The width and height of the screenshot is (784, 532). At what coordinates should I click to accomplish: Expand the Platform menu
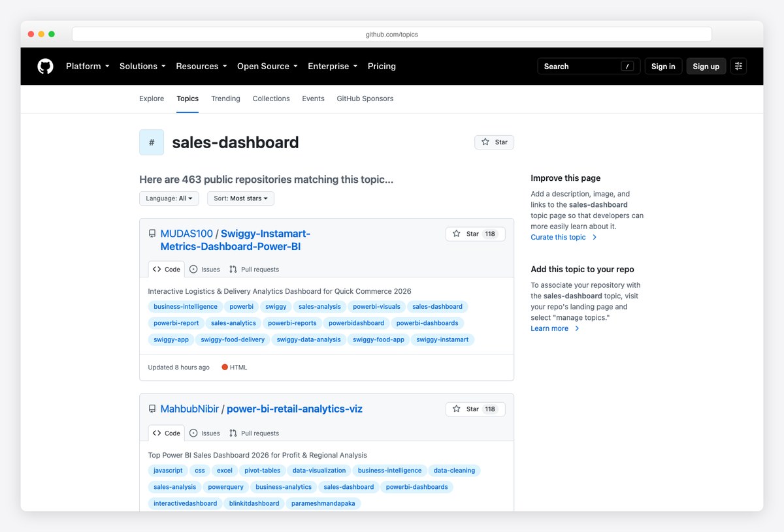88,66
